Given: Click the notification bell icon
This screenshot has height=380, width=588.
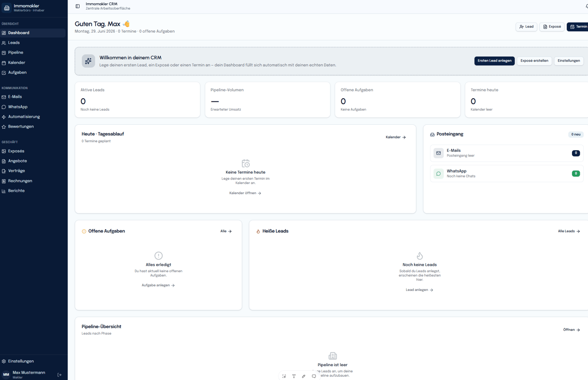Looking at the screenshot, I should (587, 6).
